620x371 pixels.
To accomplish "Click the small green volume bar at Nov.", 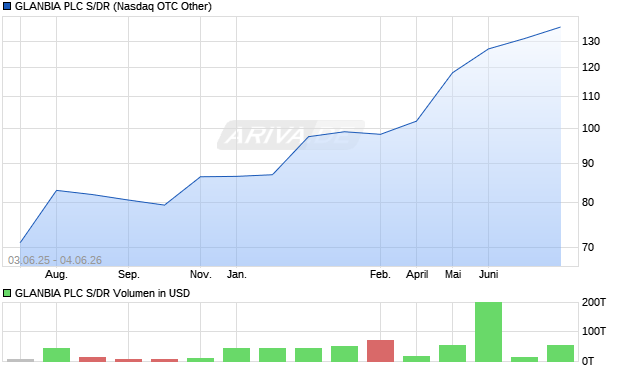I will click(x=200, y=360).
